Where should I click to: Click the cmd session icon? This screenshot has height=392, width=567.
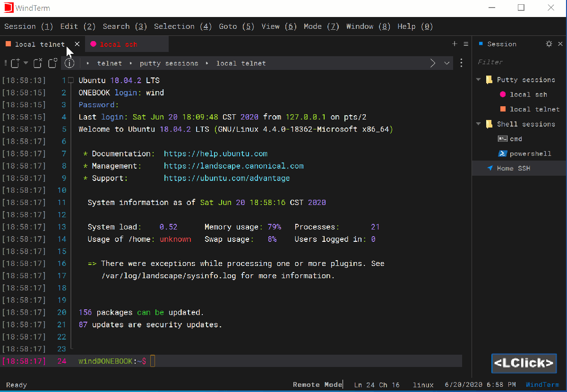[x=503, y=139]
